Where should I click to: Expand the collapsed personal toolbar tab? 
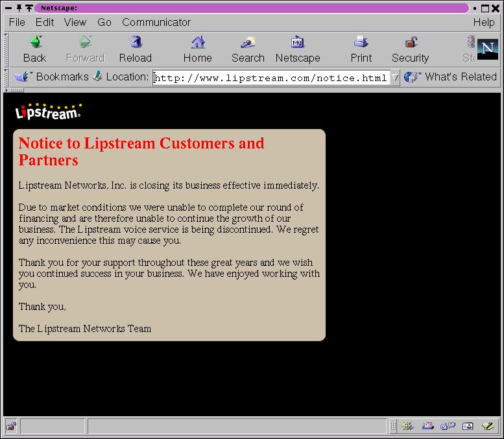point(14,90)
